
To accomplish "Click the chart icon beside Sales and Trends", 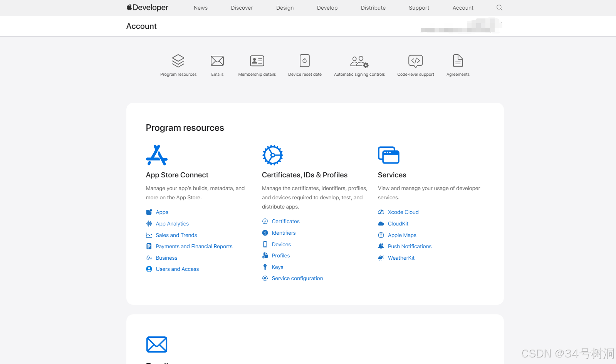I will (x=149, y=235).
